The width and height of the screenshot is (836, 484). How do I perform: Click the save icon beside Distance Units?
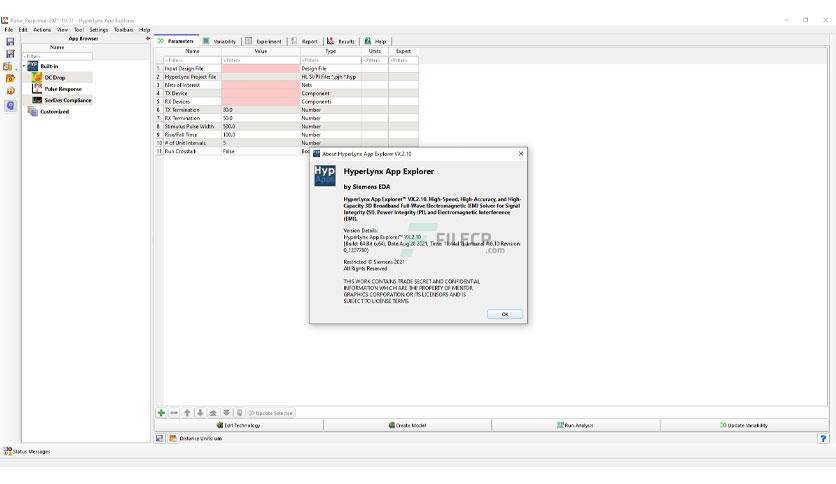(x=159, y=438)
